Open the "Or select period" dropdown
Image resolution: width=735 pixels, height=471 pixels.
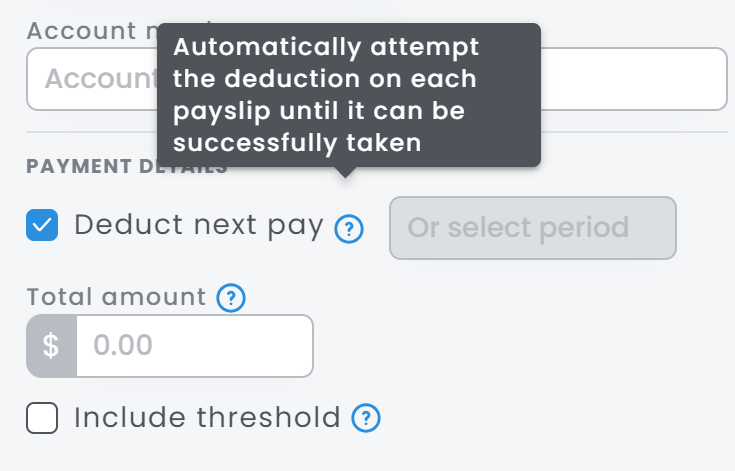click(532, 228)
